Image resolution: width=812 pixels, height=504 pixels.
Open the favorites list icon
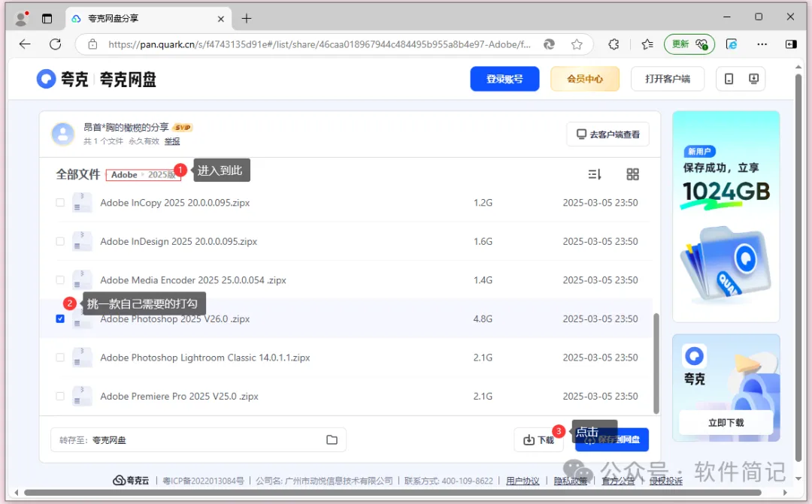tap(647, 44)
